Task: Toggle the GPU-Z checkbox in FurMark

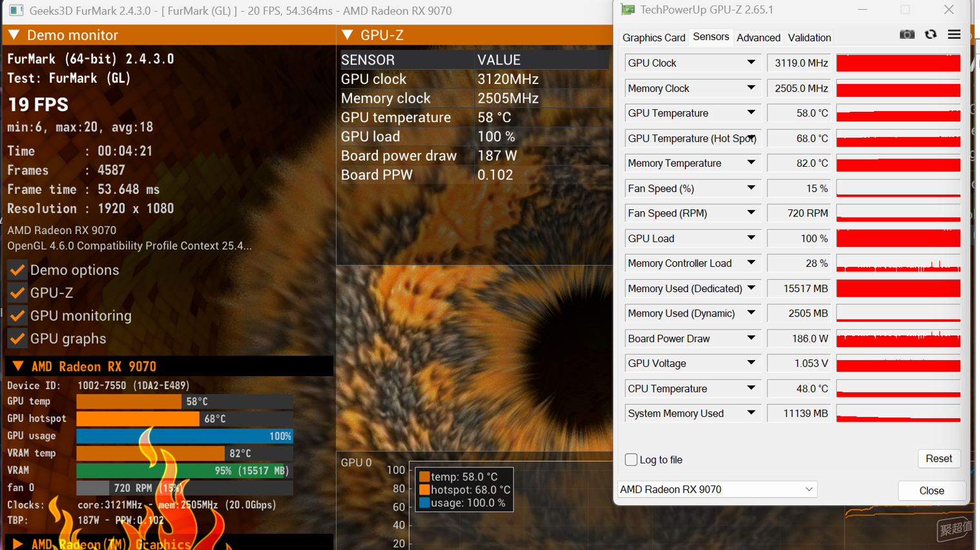Action: pyautogui.click(x=17, y=293)
